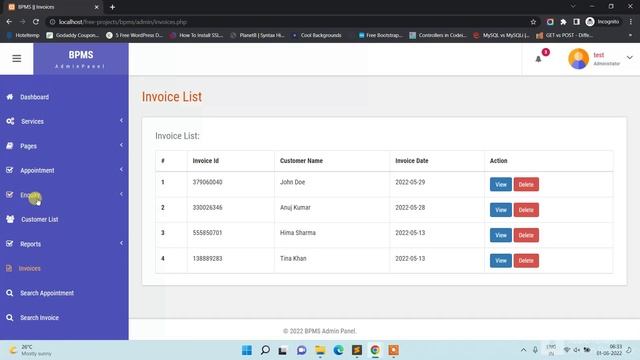This screenshot has width=640, height=360.
Task: Open the Appointment menu item
Action: [x=37, y=171]
